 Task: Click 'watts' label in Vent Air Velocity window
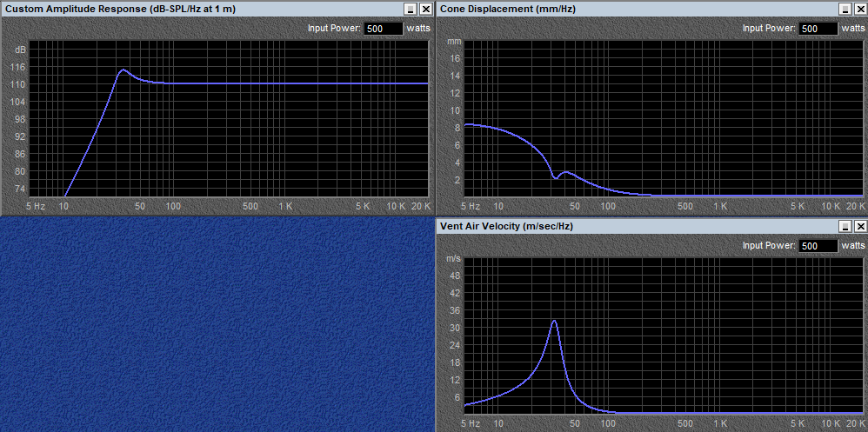[853, 246]
